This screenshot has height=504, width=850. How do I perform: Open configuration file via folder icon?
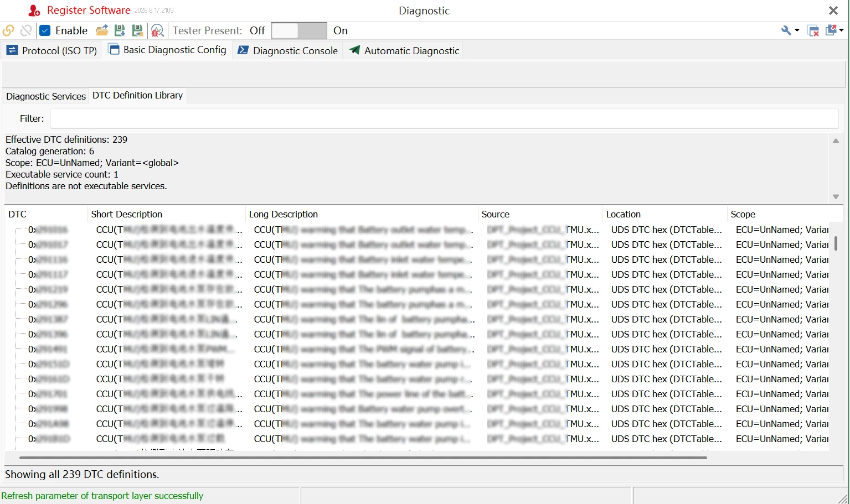coord(102,30)
